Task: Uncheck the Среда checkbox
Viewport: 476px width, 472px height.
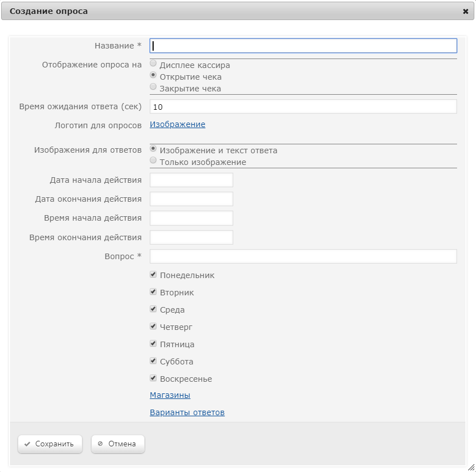Action: [153, 309]
